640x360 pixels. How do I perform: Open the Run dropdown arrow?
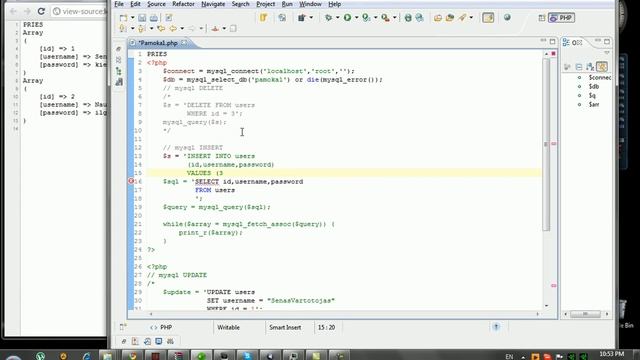point(356,18)
